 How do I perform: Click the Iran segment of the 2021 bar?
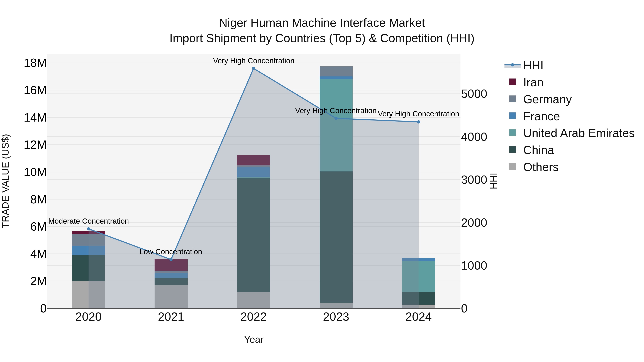tap(171, 265)
